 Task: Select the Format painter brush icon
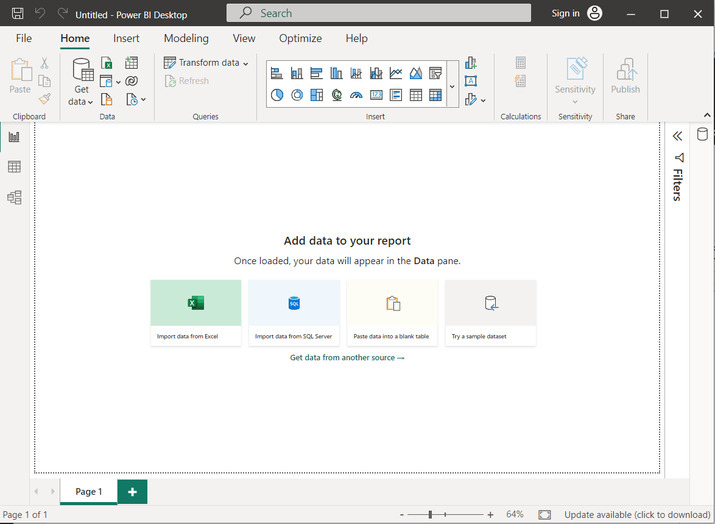pos(44,99)
